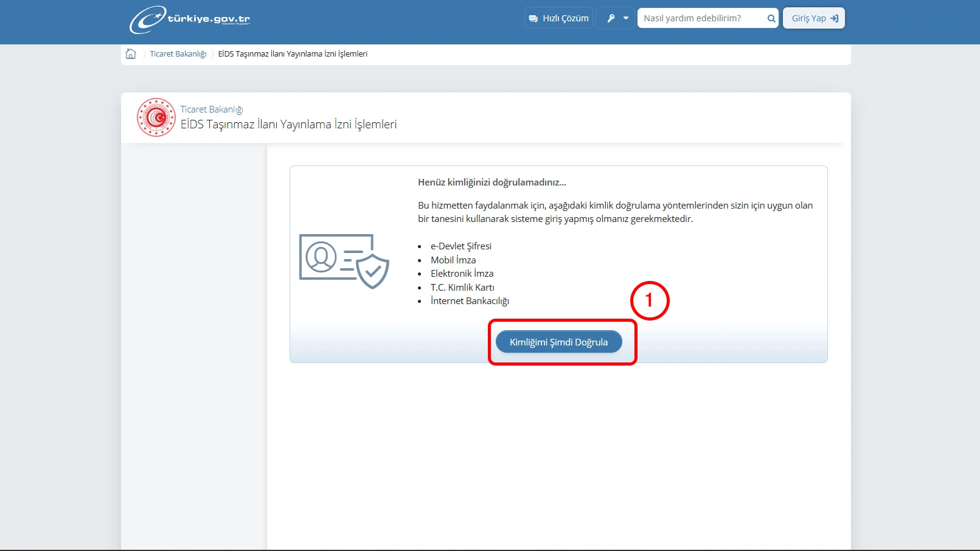Click the magnifier search icon
The image size is (980, 551).
[771, 18]
